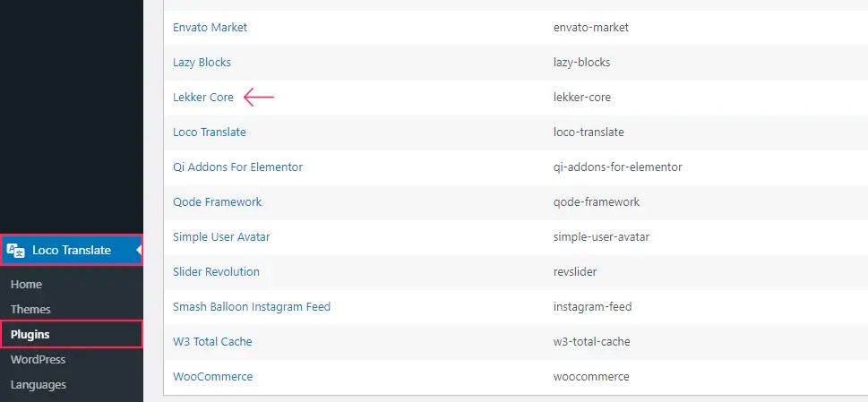The image size is (868, 402).
Task: Go to Loco Translate Home submenu
Action: pos(26,284)
